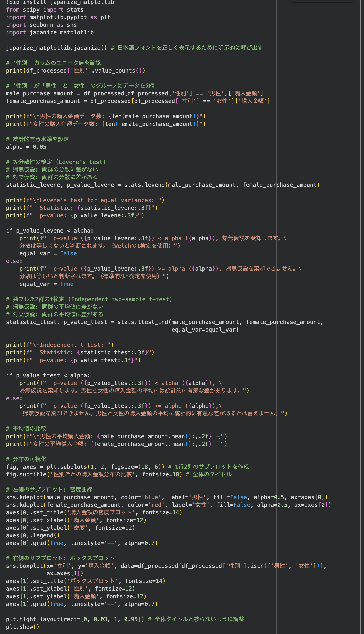364x634 pixels.
Task: Click the fig.suptitle(...) line
Action: (119, 475)
